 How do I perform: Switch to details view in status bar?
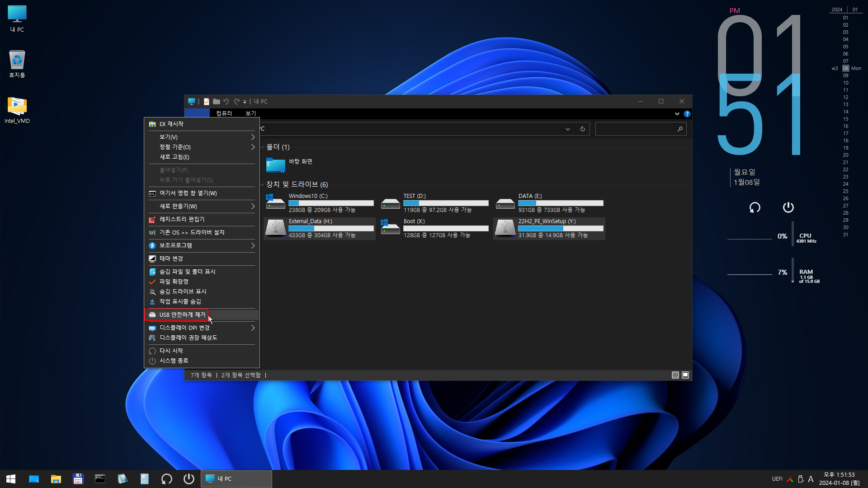pos(675,375)
